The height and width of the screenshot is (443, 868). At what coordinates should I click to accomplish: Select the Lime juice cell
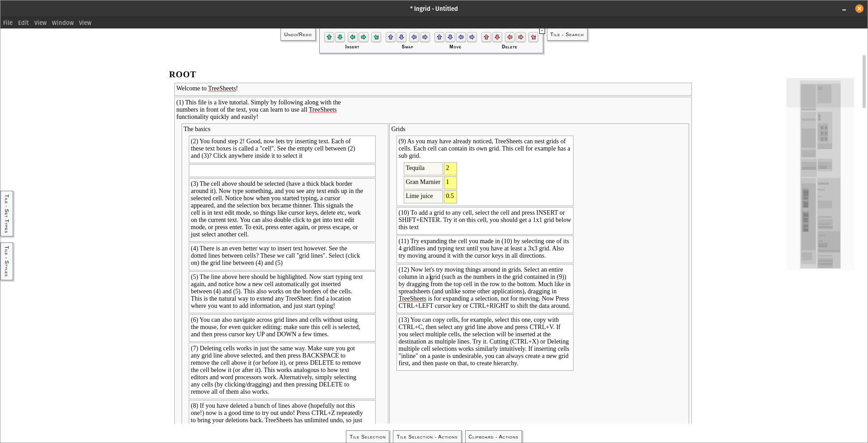[423, 197]
